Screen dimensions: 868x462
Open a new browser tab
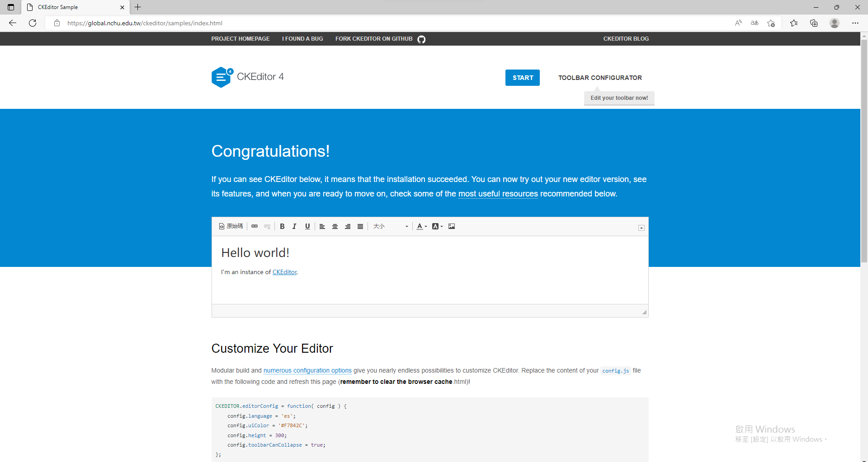tap(138, 7)
